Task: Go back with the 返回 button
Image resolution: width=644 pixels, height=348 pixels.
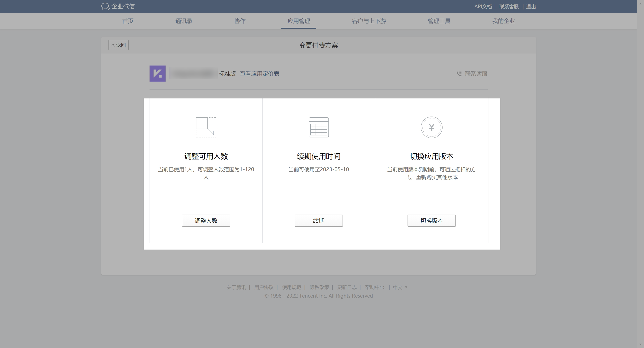Action: pyautogui.click(x=119, y=45)
